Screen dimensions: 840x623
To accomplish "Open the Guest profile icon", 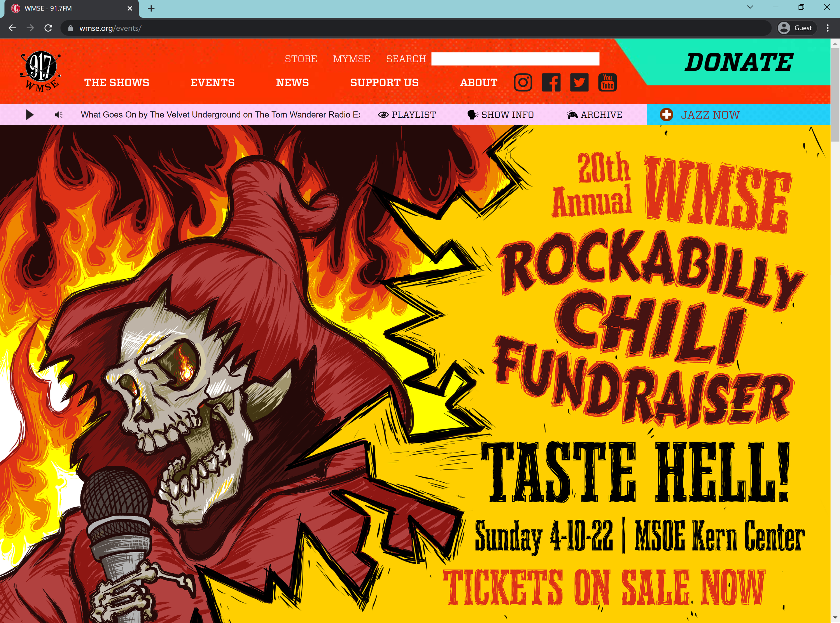I will click(x=784, y=28).
